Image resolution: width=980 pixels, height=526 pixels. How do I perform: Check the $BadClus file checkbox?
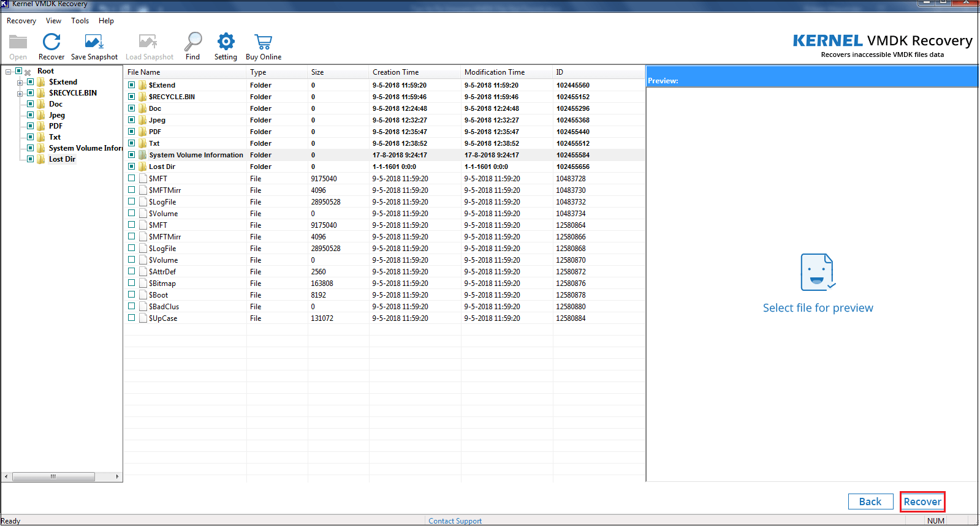click(x=131, y=306)
